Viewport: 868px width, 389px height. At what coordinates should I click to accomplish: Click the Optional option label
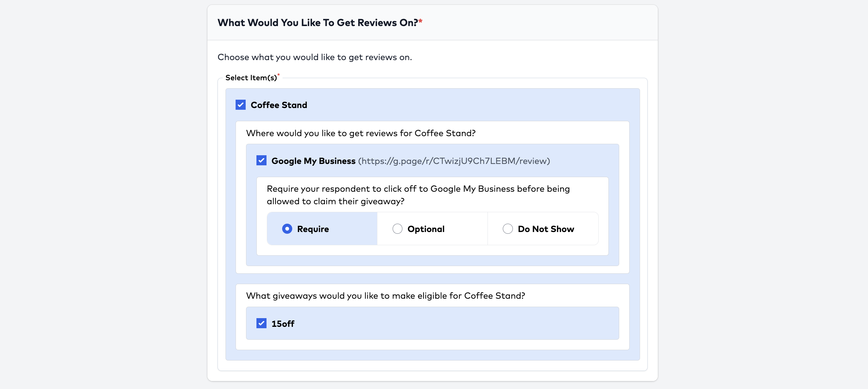(x=426, y=229)
